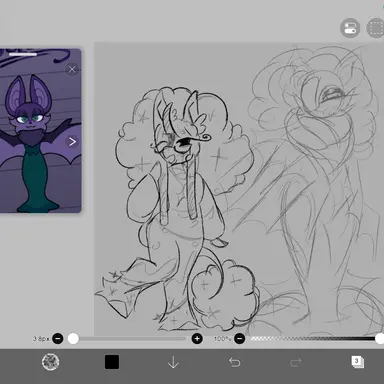Click the opacity slider track
The width and height of the screenshot is (384, 384).
click(x=313, y=339)
